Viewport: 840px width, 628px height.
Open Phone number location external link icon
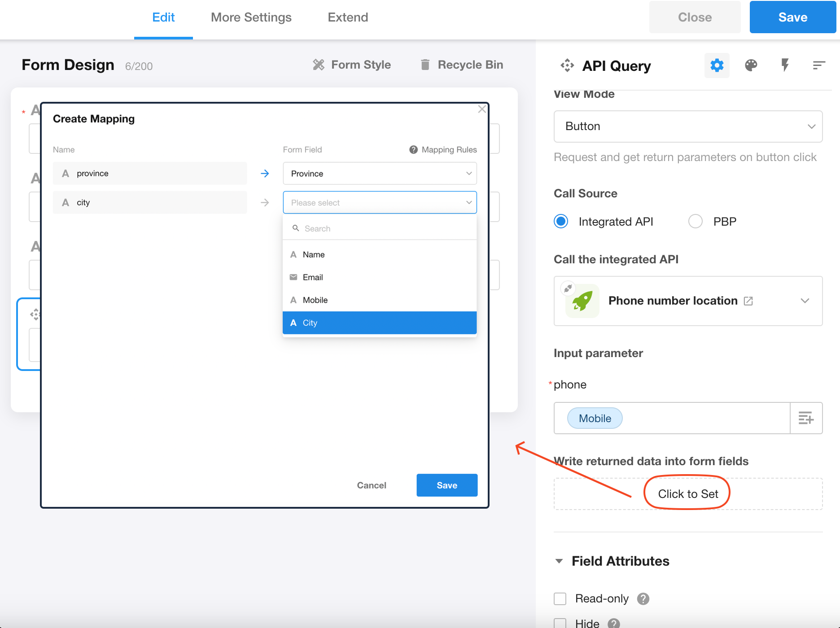pos(748,301)
